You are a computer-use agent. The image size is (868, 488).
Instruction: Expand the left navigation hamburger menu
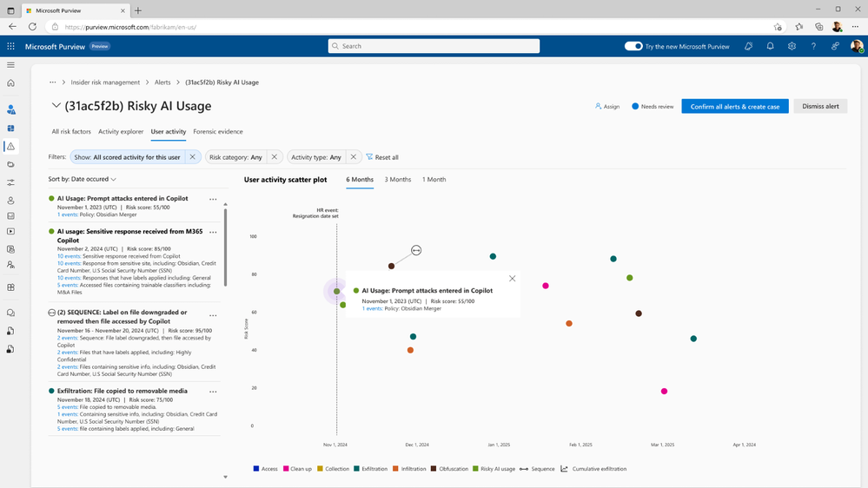pyautogui.click(x=10, y=65)
